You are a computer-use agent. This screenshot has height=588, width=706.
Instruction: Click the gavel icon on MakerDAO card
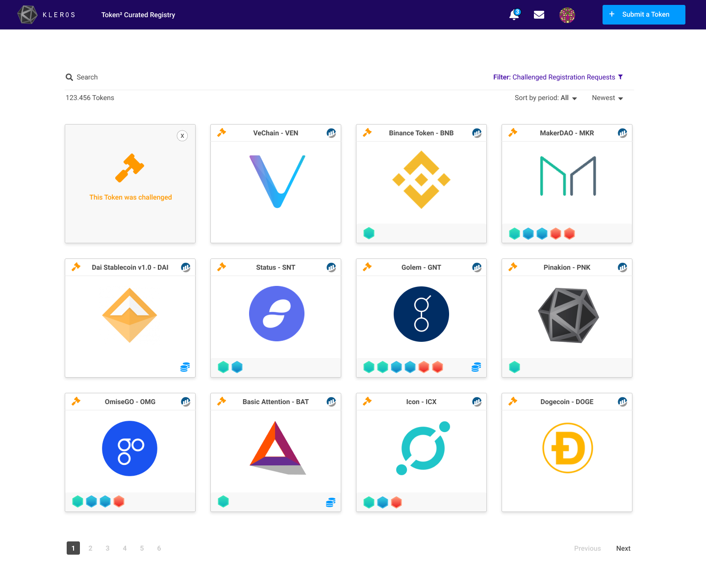click(x=513, y=132)
